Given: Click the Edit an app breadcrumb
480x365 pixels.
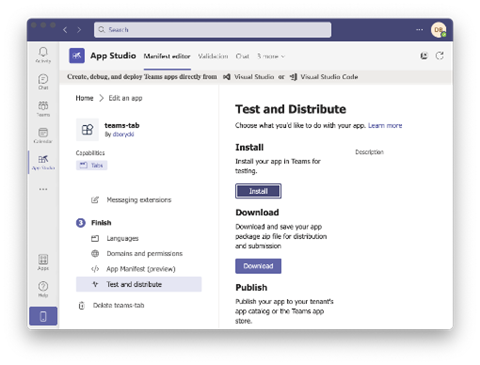Looking at the screenshot, I should [125, 98].
